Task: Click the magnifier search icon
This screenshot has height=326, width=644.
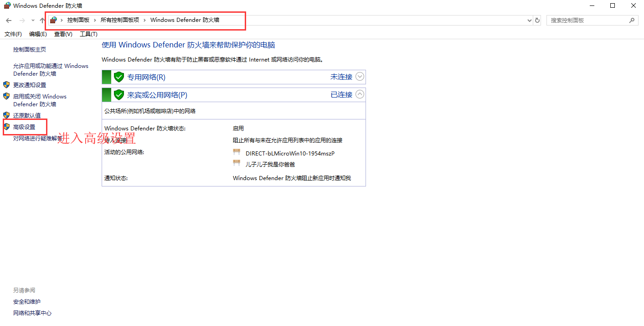Action: pyautogui.click(x=632, y=21)
